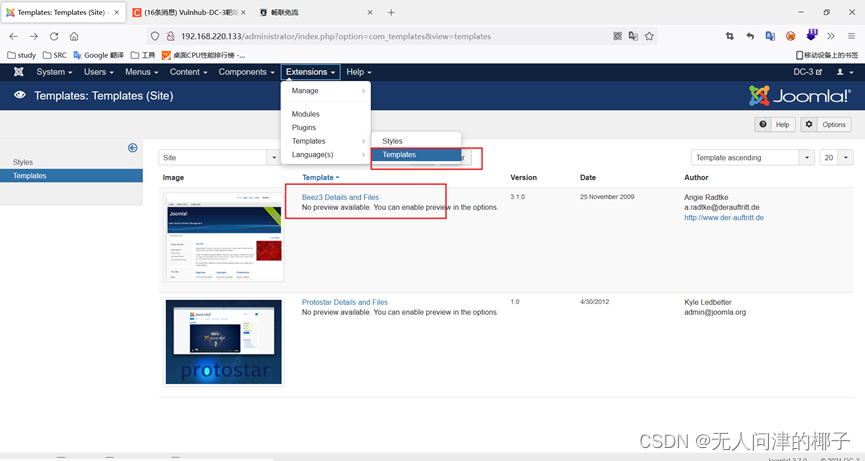Click admin@joomla.org email text
This screenshot has height=461, width=865.
coord(715,312)
